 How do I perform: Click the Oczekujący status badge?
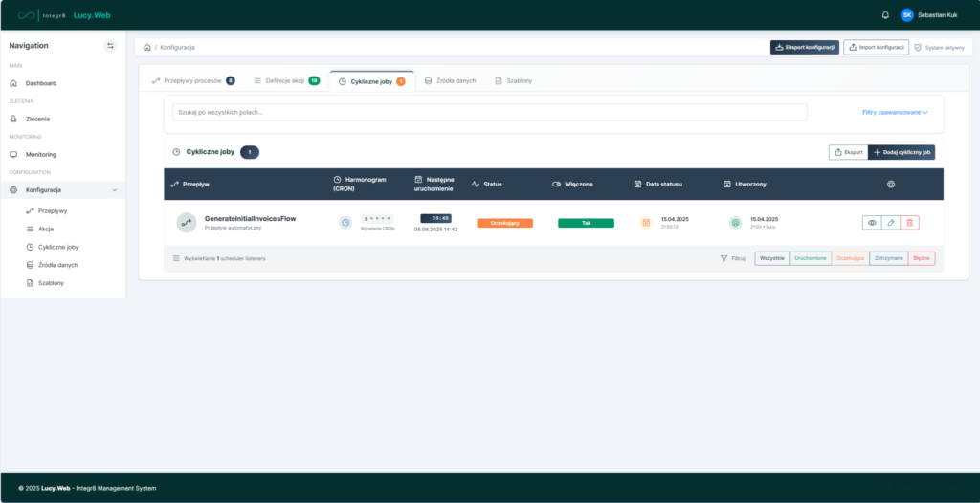click(x=505, y=223)
